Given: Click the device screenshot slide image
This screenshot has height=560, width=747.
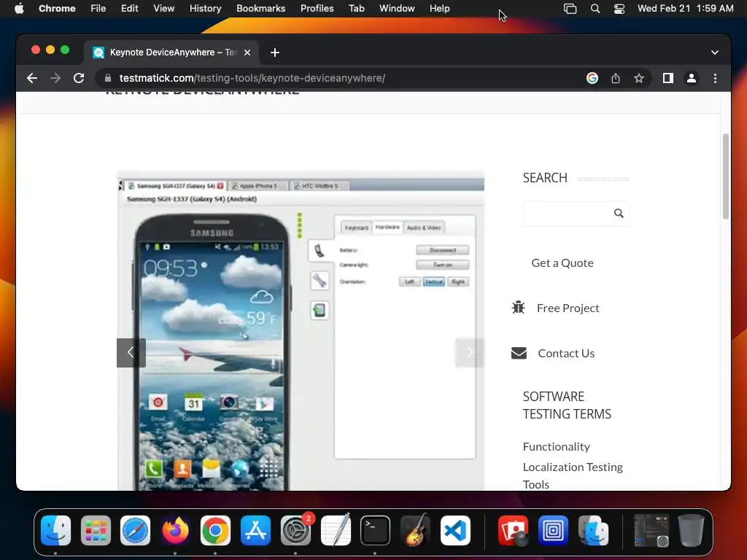Looking at the screenshot, I should pos(301,330).
